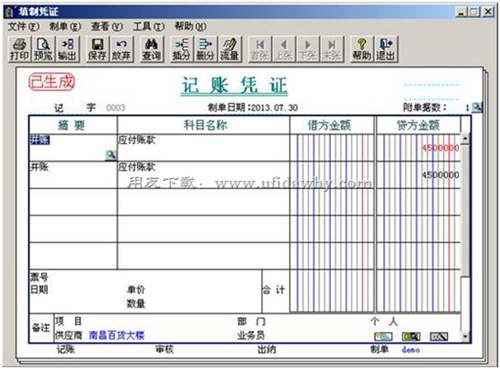Click the 放弃 discard toolbar icon
The width and height of the screenshot is (500, 369).
(121, 49)
